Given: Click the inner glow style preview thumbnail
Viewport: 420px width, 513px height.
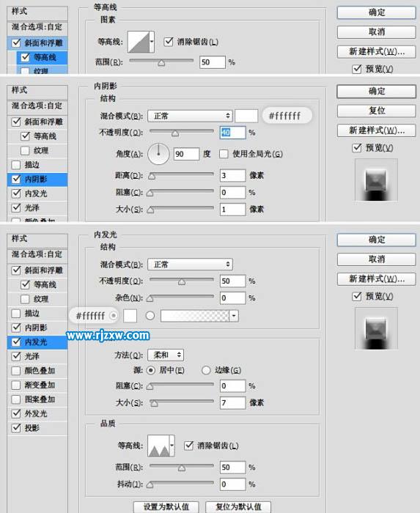Looking at the screenshot, I should coord(376,328).
